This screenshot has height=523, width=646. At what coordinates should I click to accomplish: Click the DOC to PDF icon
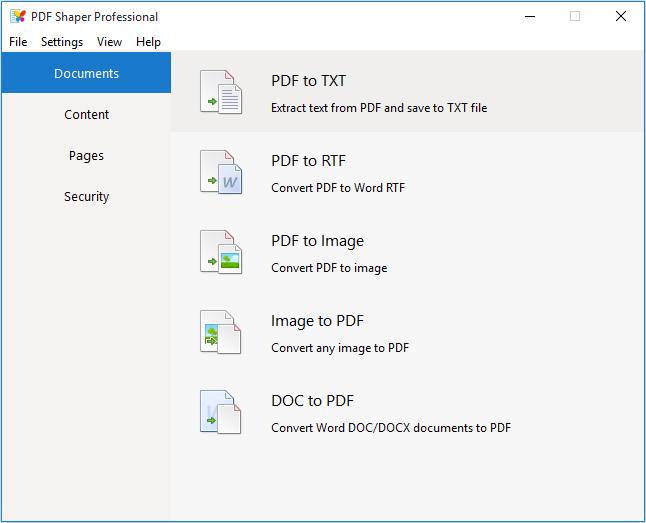point(221,412)
